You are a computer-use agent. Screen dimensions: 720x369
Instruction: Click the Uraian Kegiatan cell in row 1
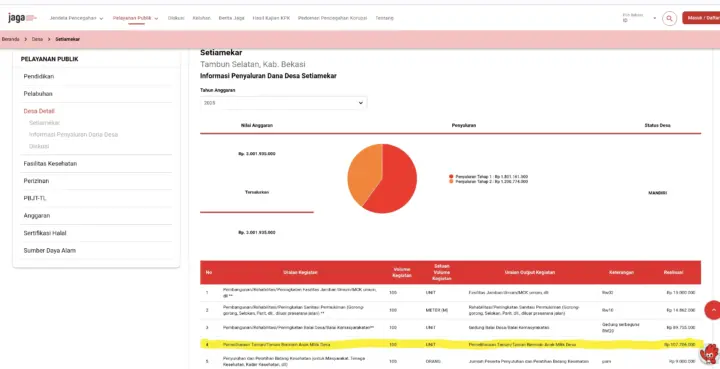point(300,293)
